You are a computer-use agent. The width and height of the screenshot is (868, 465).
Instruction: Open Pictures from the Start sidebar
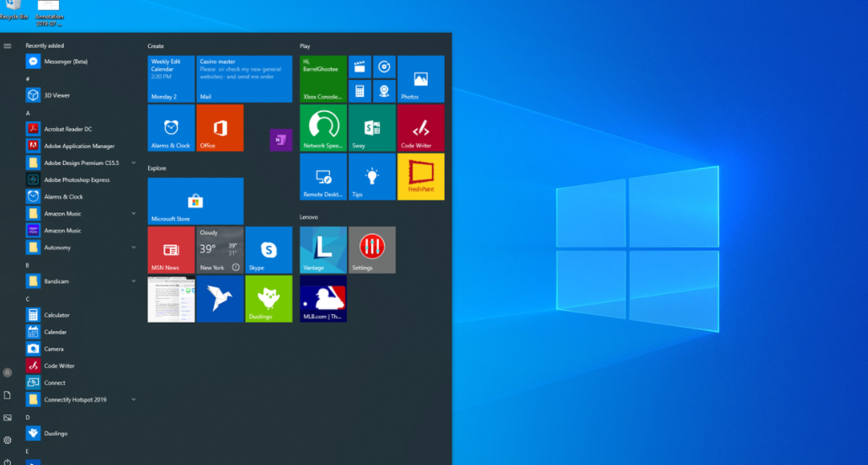point(8,418)
